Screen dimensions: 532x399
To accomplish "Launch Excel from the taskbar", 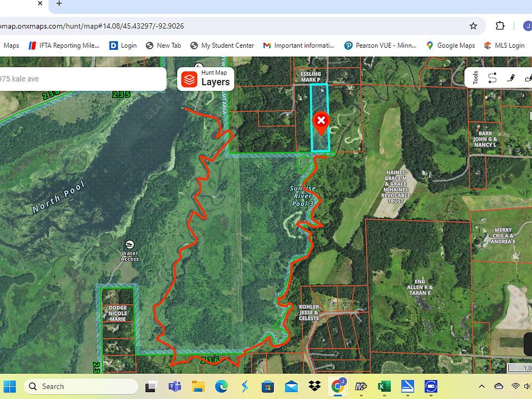I will click(383, 386).
